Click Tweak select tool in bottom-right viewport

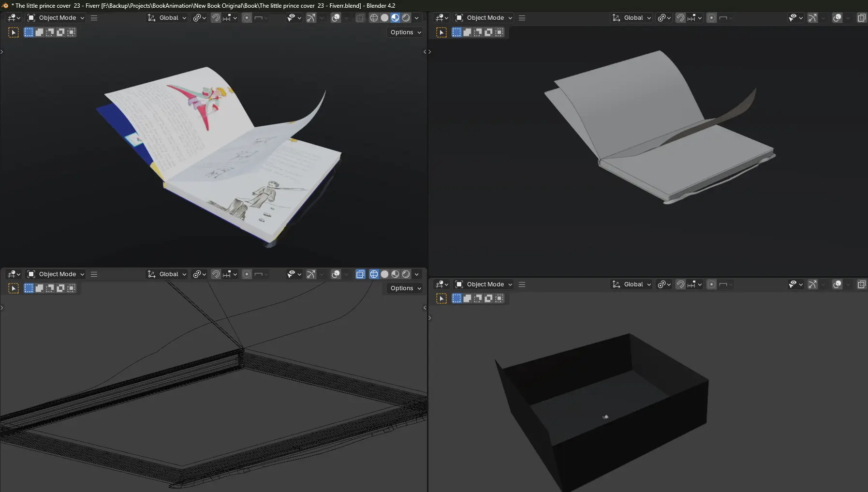pyautogui.click(x=441, y=299)
